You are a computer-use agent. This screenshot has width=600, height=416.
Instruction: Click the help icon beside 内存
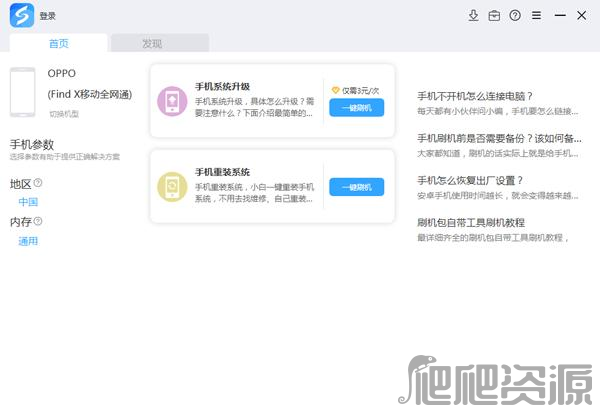pyautogui.click(x=38, y=221)
